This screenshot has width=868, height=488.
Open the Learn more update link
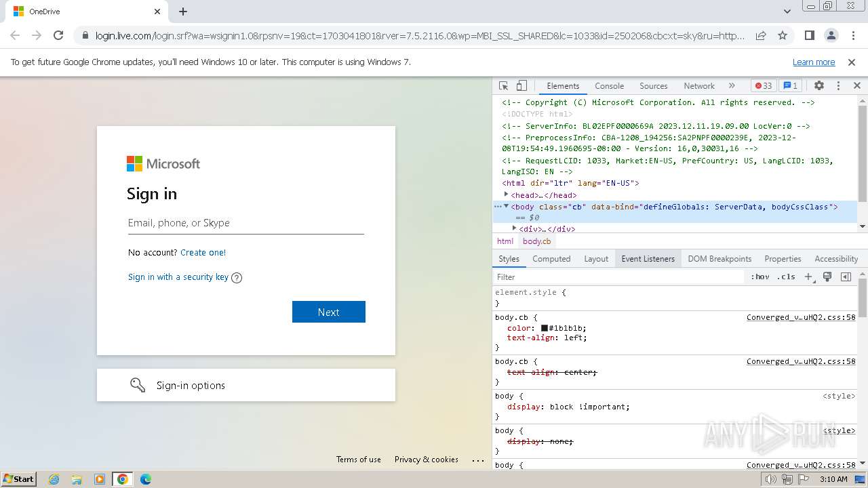click(x=814, y=62)
